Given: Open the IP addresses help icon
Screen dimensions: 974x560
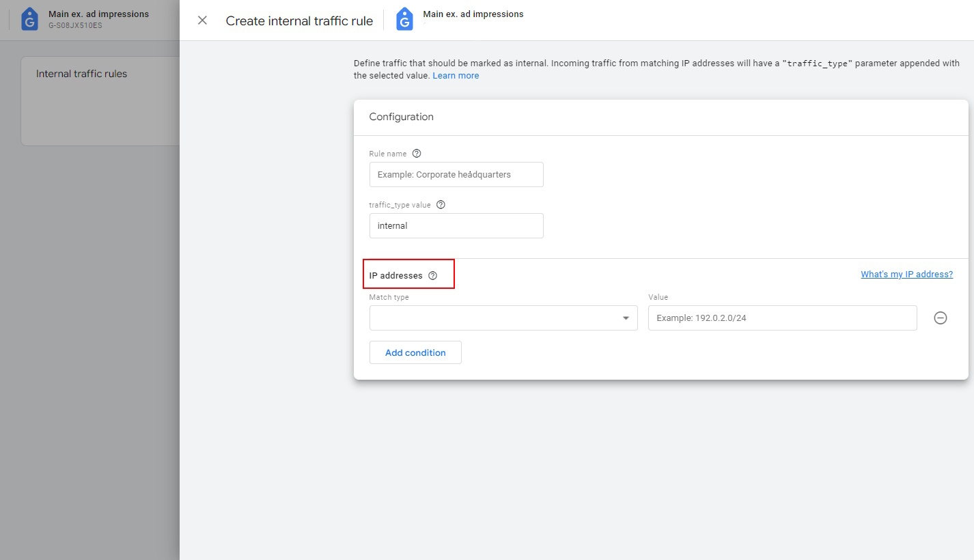Looking at the screenshot, I should (x=432, y=275).
